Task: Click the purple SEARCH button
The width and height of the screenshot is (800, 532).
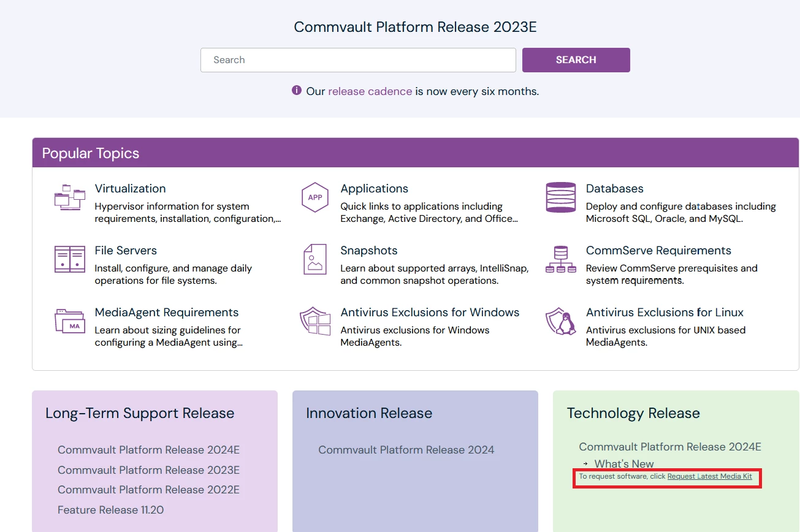Action: coord(576,60)
